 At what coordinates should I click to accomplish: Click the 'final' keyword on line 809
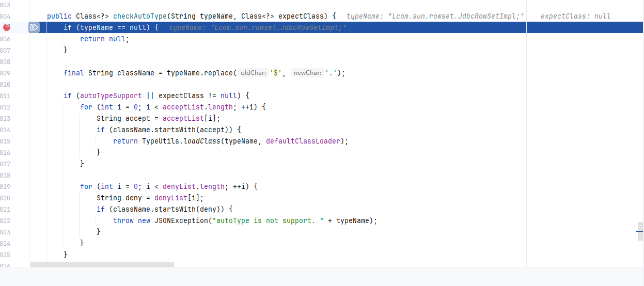coord(74,73)
